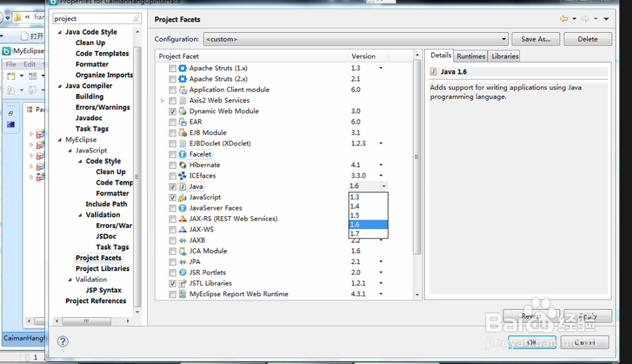Viewport: 632px width, 364px height.
Task: Choose version 1.3 in Java version list
Action: pyautogui.click(x=368, y=197)
